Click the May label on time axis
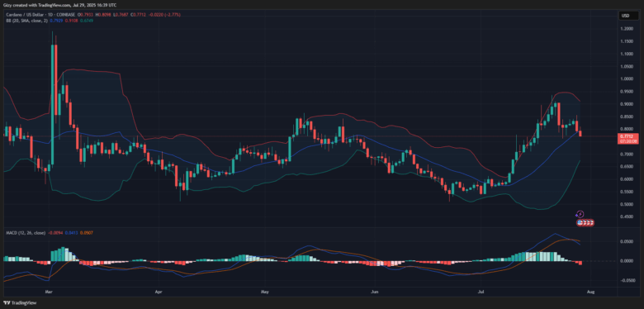Image resolution: width=644 pixels, height=309 pixels. (x=265, y=292)
